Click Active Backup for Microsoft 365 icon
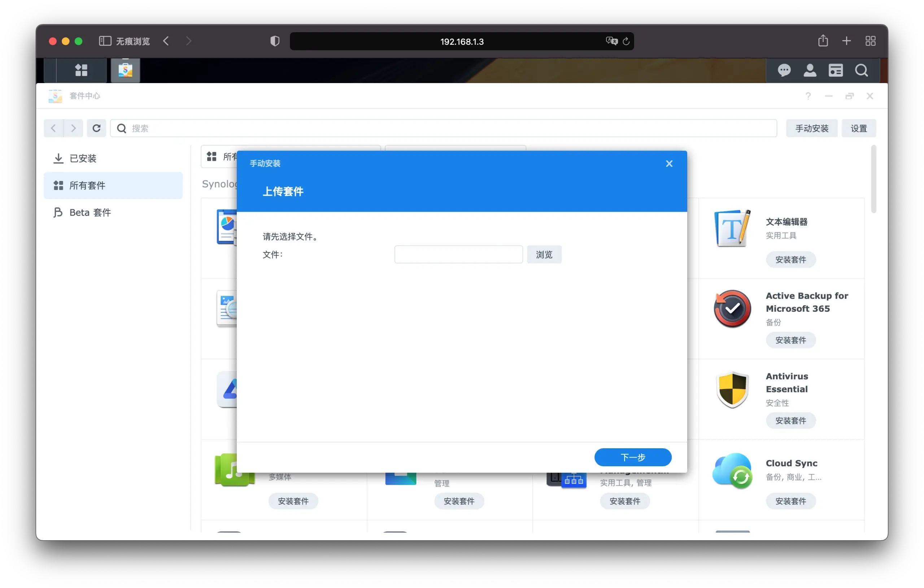The image size is (924, 588). tap(732, 309)
